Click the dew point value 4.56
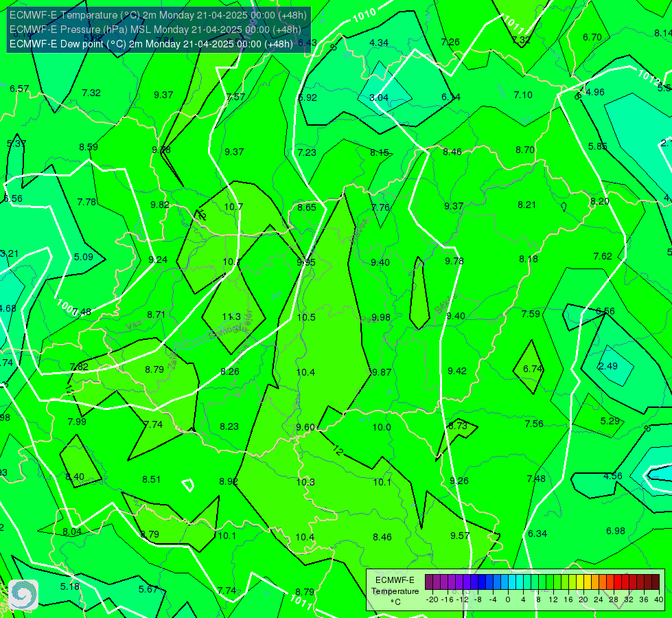672x618 pixels. 613,476
